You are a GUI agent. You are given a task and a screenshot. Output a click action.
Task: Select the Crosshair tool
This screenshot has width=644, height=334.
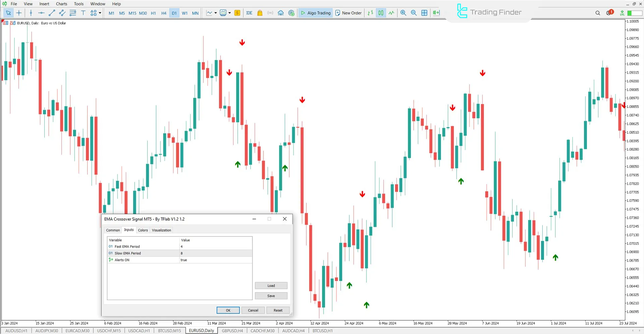19,13
